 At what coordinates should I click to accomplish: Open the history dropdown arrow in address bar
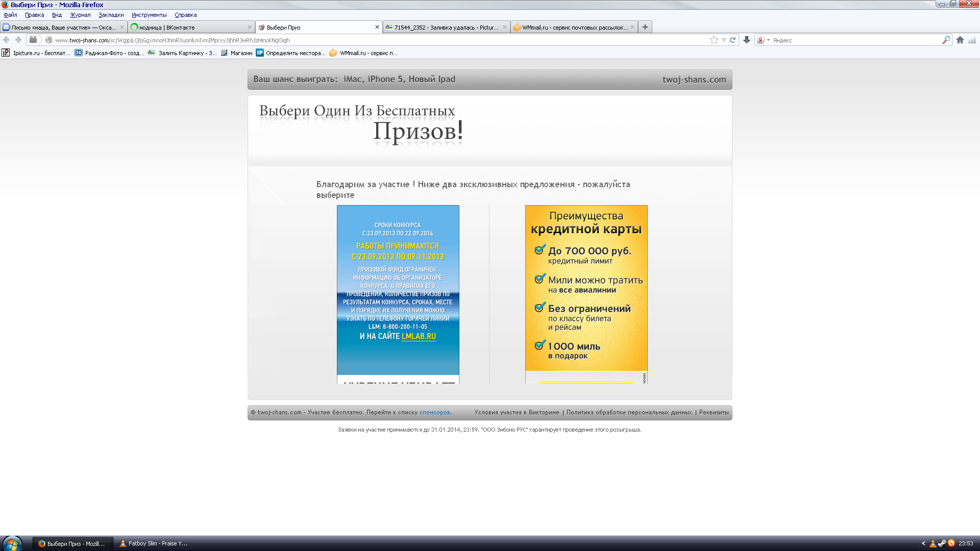[x=724, y=40]
